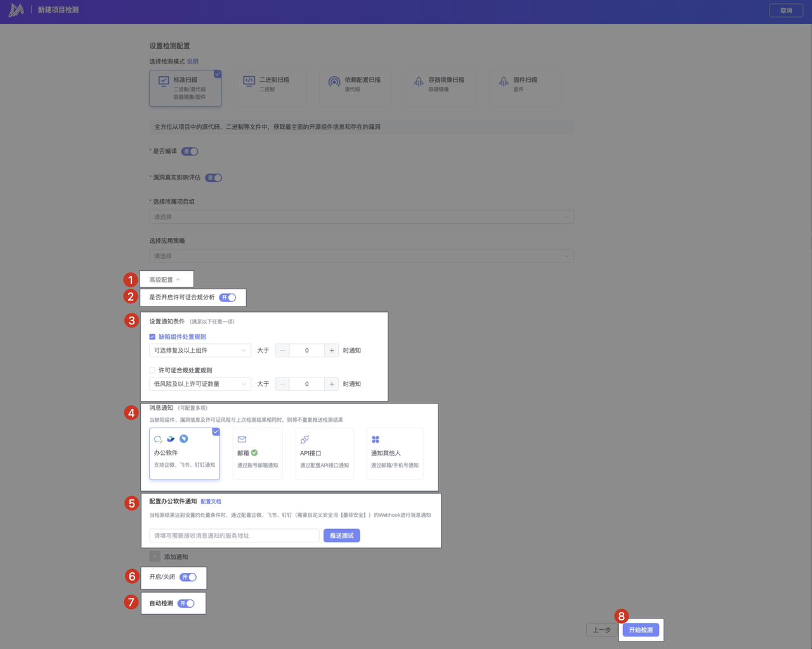Pick the 容器镜像扫描 mode icon
The height and width of the screenshot is (649, 812).
coord(419,82)
